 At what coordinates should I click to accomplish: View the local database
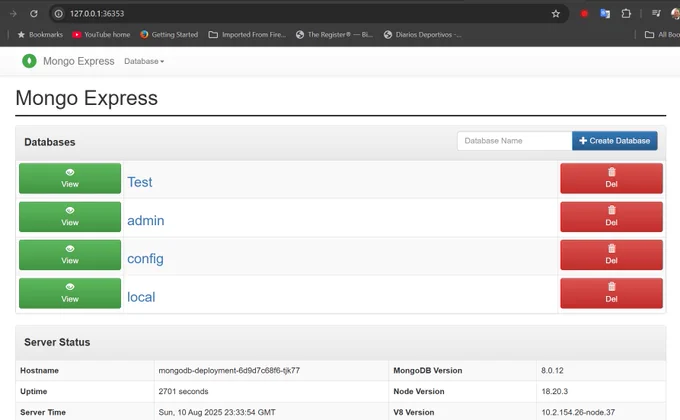coord(70,293)
